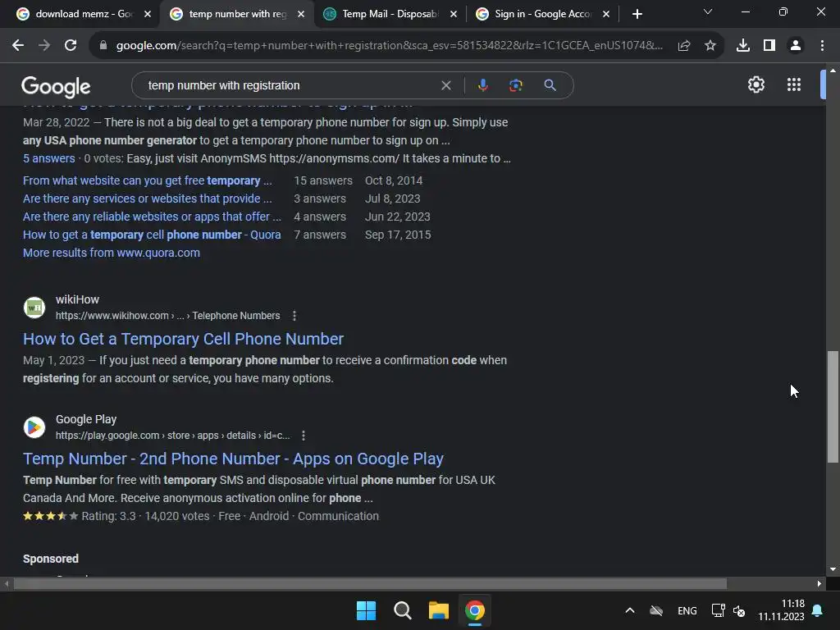Go forward to the next page
The width and height of the screenshot is (840, 630).
(44, 46)
